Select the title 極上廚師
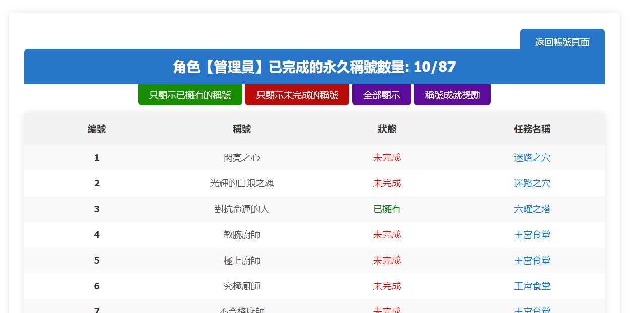Viewport: 644px width, 313px height. pyautogui.click(x=242, y=261)
